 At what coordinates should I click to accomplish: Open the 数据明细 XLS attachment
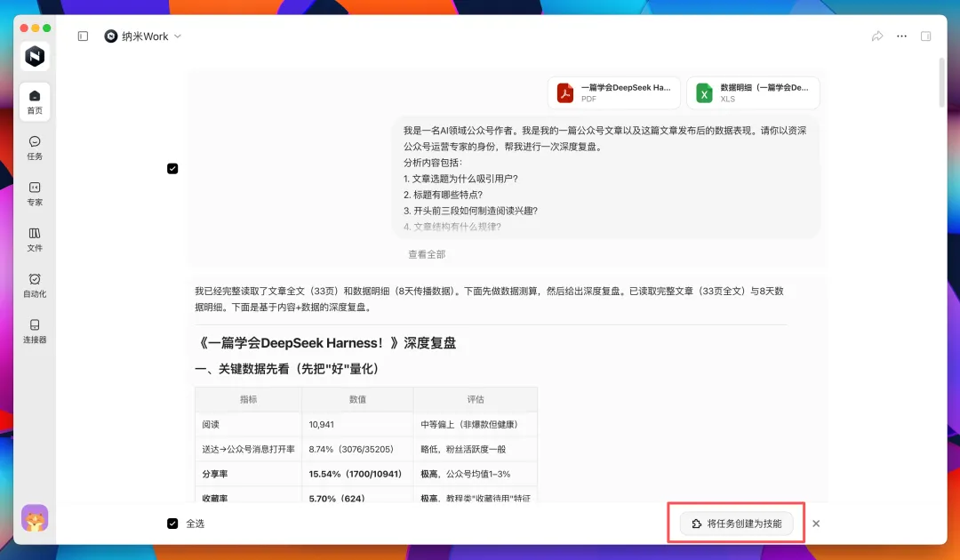click(x=753, y=92)
